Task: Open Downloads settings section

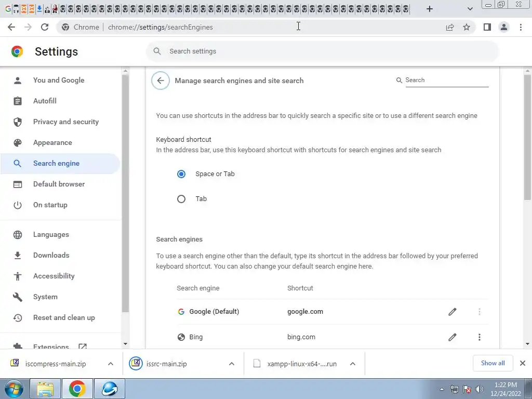Action: (51, 255)
